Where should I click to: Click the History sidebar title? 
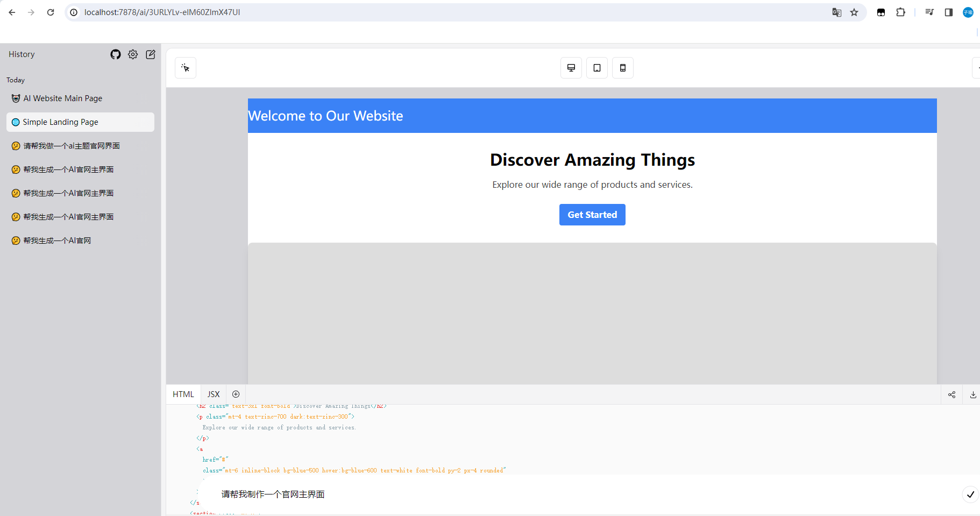click(x=22, y=54)
